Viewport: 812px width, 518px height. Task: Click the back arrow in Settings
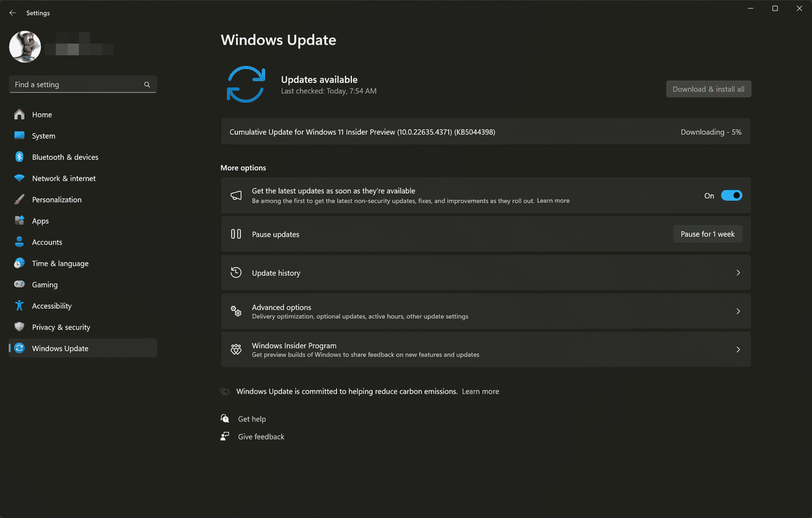[x=12, y=13]
